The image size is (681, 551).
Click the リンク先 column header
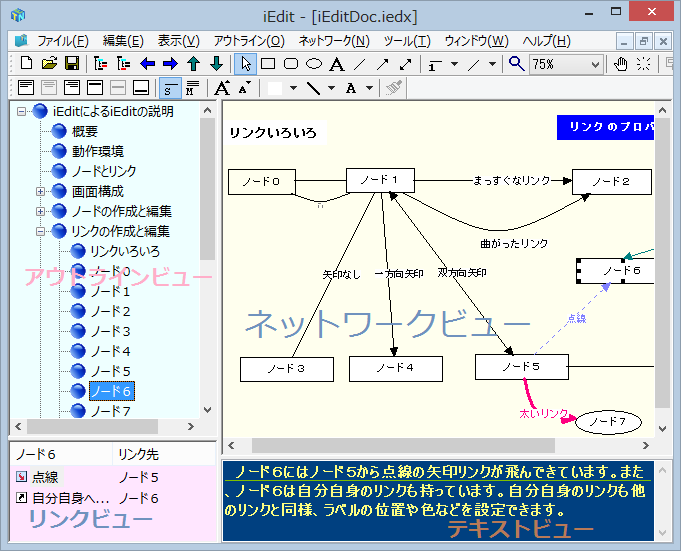click(164, 454)
